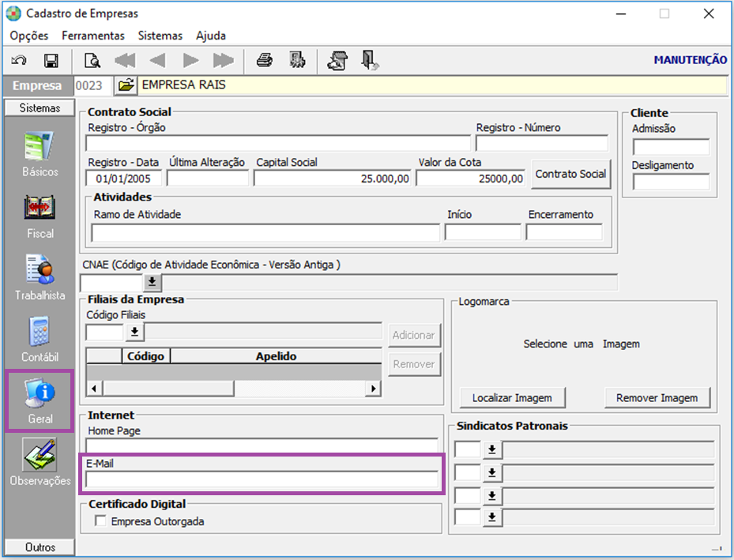Click the undo arrow toolbar icon
The width and height of the screenshot is (734, 560).
coord(19,61)
